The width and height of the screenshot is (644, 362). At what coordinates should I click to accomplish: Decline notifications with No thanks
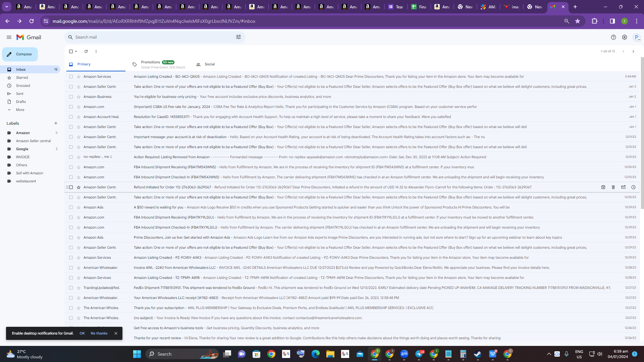(99, 333)
